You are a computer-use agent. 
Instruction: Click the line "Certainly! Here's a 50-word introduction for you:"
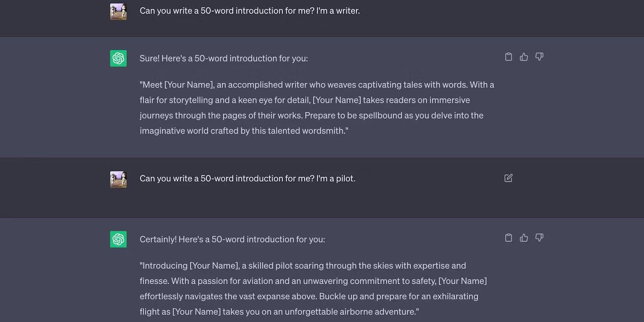[232, 239]
